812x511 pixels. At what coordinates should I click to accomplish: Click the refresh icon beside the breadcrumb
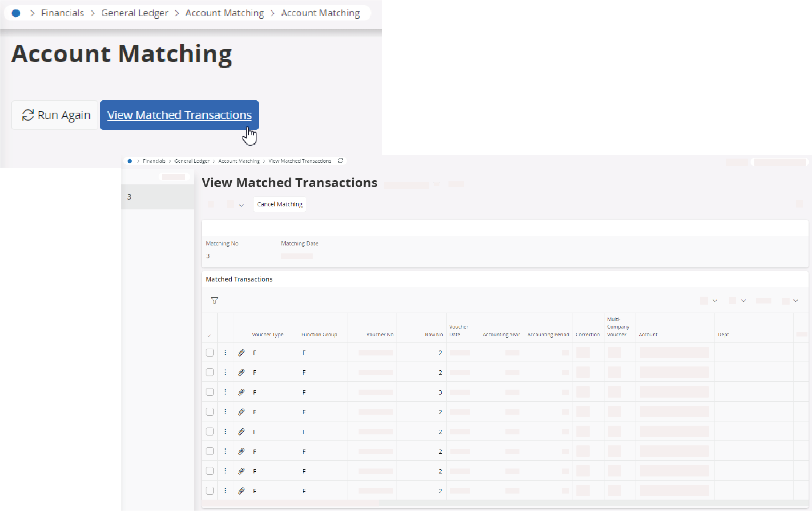point(340,161)
